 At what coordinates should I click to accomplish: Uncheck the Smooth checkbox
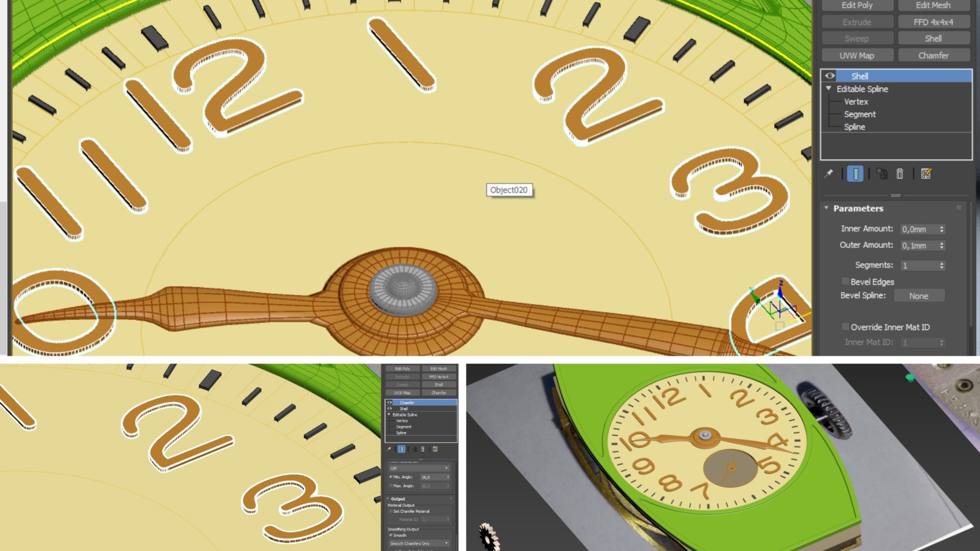pyautogui.click(x=391, y=535)
